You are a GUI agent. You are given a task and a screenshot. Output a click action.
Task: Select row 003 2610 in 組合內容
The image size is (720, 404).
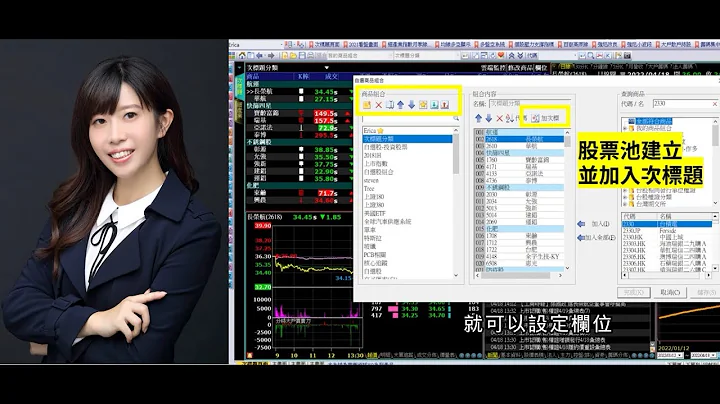coord(519,146)
